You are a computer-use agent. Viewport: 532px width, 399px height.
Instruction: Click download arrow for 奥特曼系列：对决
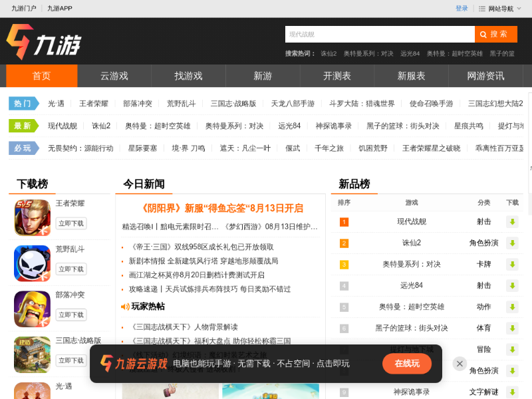click(512, 264)
